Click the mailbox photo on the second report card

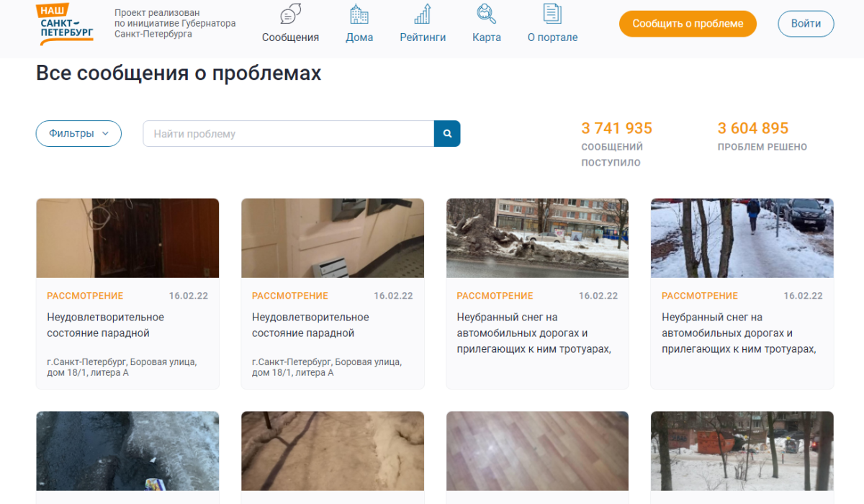(332, 238)
